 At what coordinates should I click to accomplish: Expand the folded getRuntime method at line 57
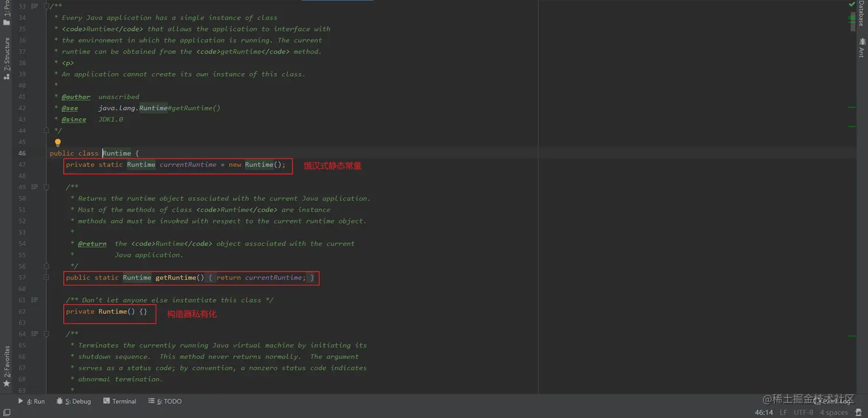click(46, 277)
